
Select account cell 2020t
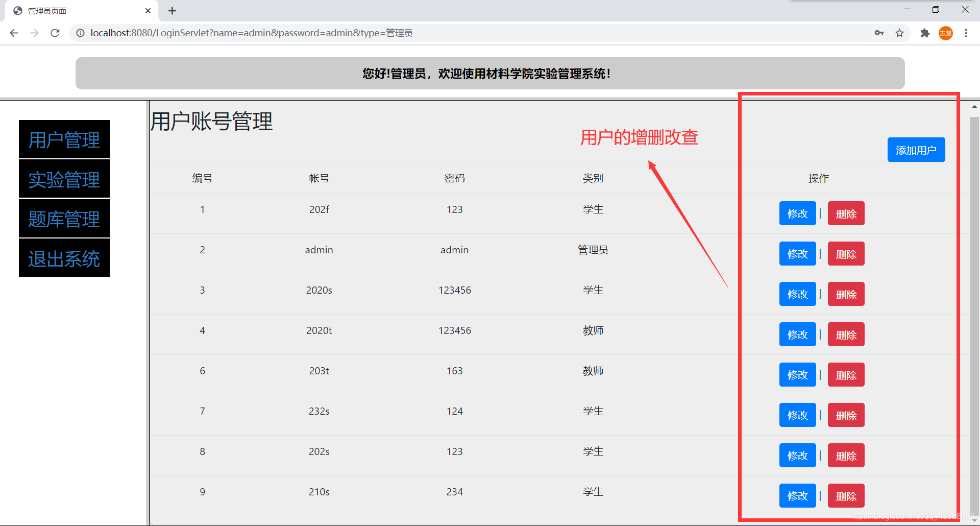(319, 330)
